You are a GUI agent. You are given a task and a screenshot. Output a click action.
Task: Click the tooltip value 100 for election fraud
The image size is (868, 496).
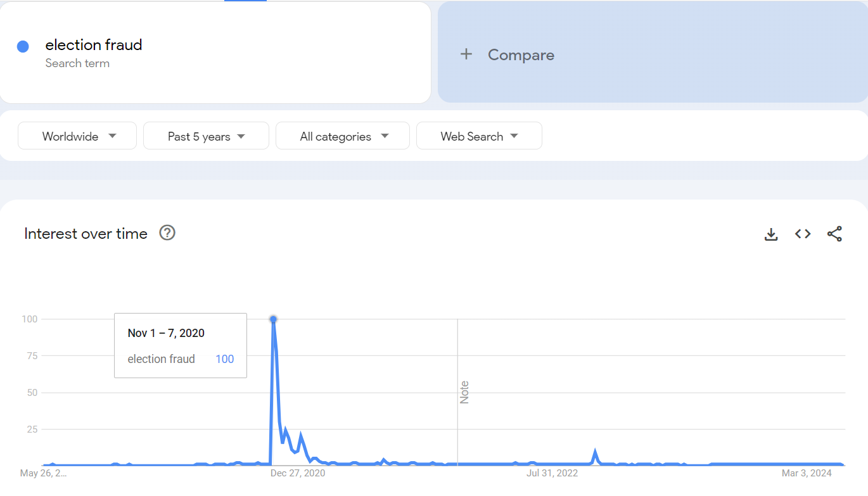[x=224, y=359]
